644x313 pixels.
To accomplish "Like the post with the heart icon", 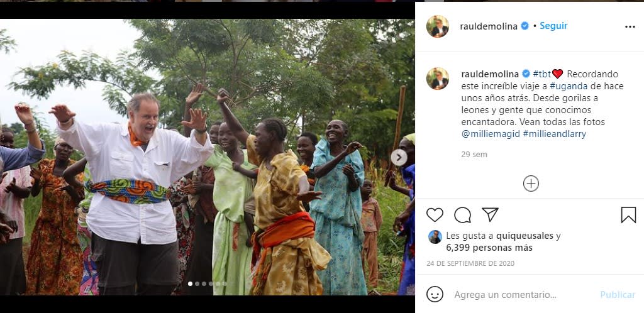I will point(435,215).
